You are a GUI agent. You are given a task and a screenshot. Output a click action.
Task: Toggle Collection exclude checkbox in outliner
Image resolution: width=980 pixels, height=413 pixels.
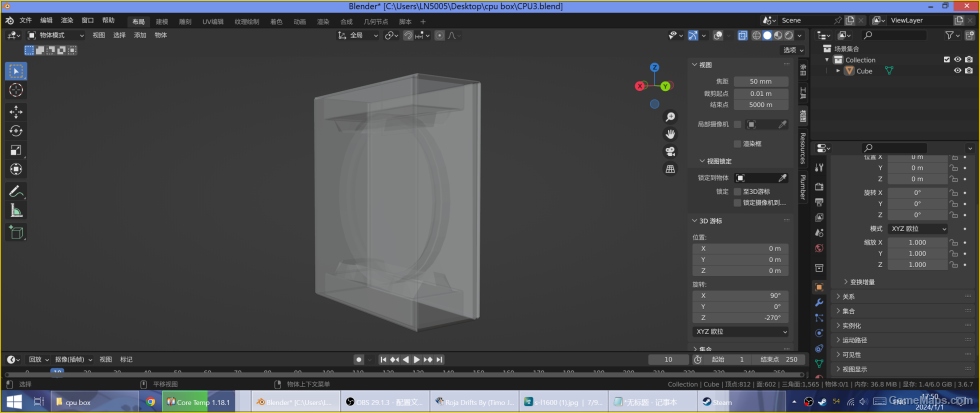coord(947,60)
